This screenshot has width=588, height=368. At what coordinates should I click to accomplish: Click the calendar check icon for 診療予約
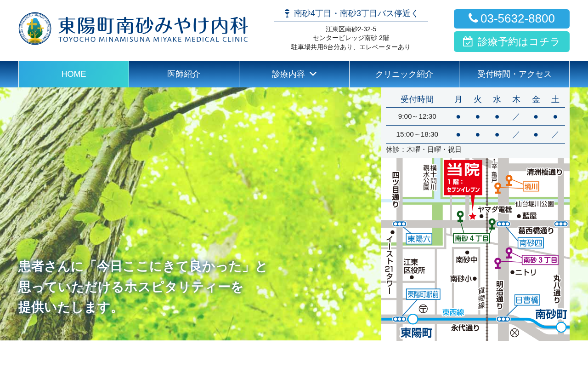[x=468, y=41]
